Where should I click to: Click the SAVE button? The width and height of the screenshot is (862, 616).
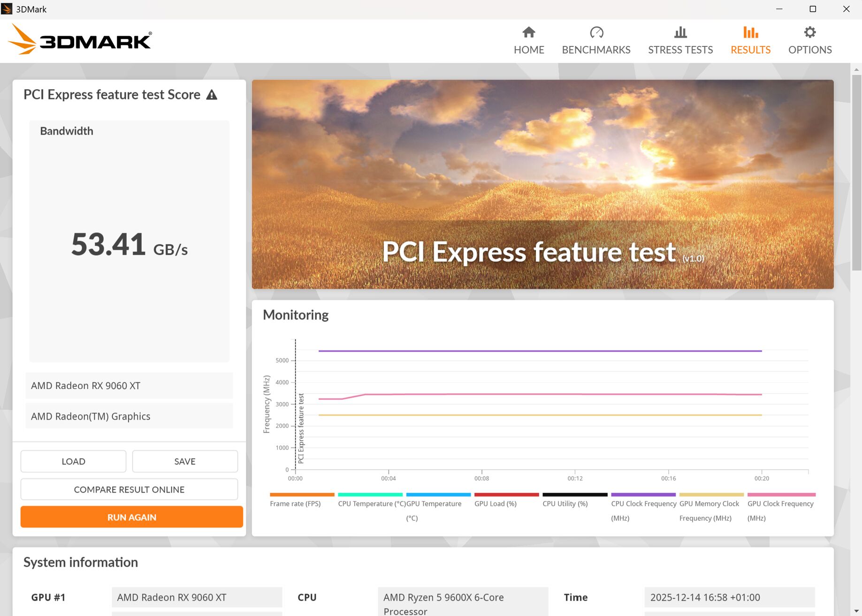tap(185, 461)
